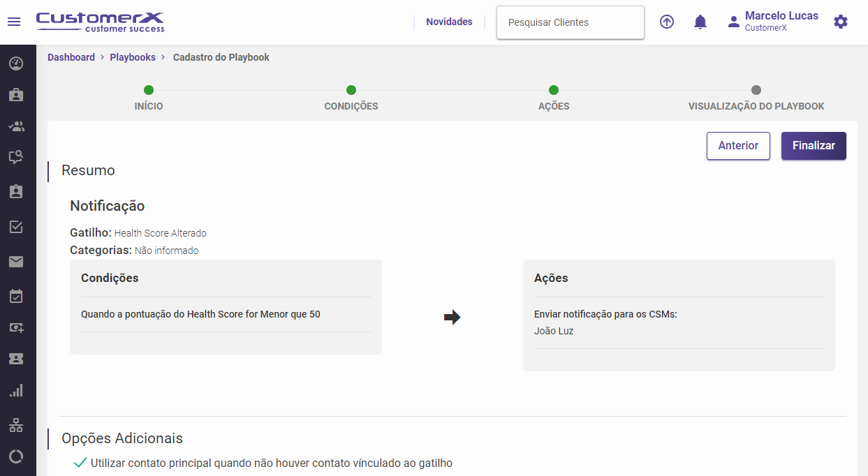Open the bar chart reports sidebar icon
This screenshot has height=476, width=868.
pyautogui.click(x=16, y=391)
